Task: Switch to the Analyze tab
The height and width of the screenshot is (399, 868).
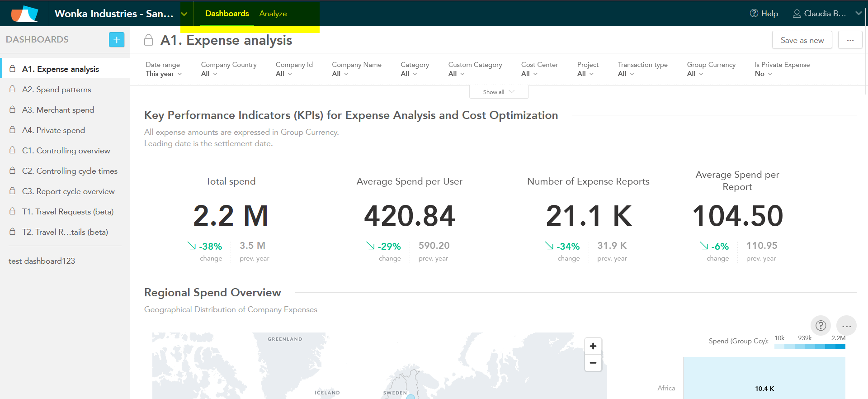Action: (x=273, y=14)
